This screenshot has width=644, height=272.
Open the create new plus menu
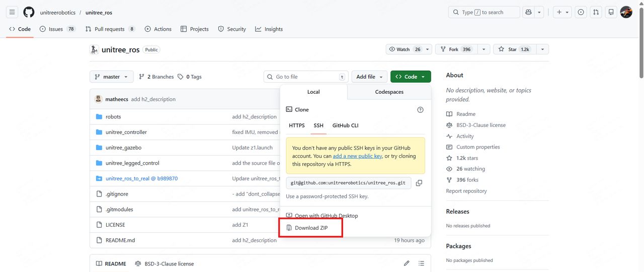pos(562,12)
